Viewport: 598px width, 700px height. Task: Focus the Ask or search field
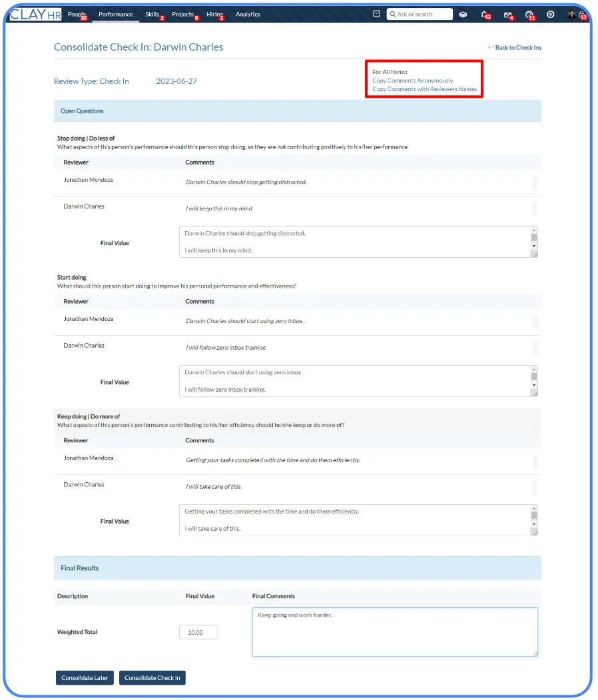[x=420, y=14]
